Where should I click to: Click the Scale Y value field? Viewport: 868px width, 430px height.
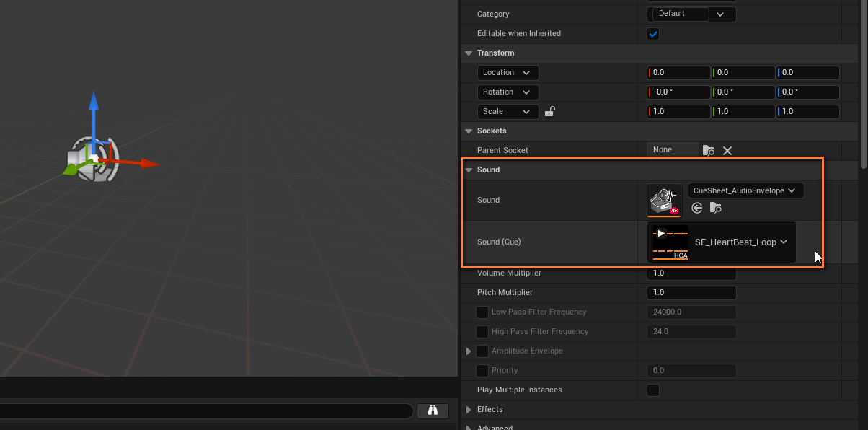(743, 112)
